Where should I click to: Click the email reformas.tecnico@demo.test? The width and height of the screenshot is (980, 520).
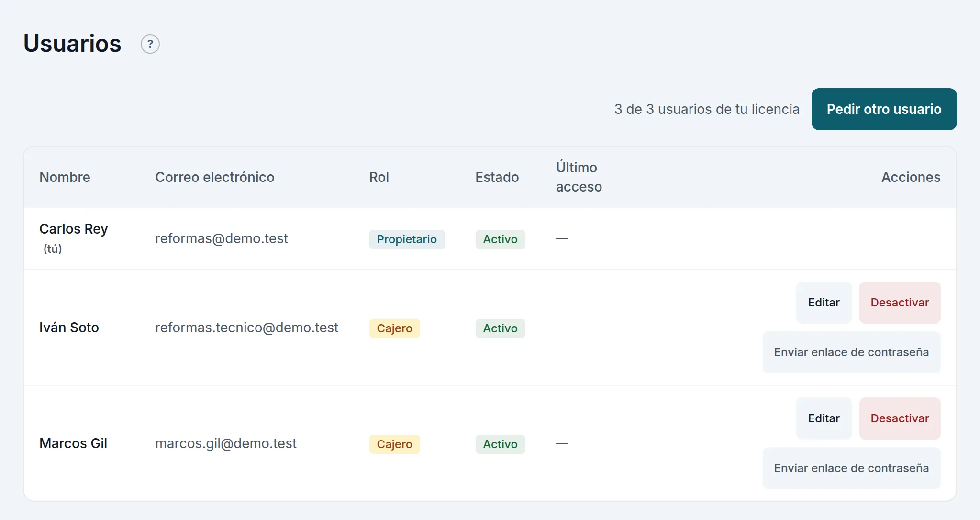click(246, 328)
